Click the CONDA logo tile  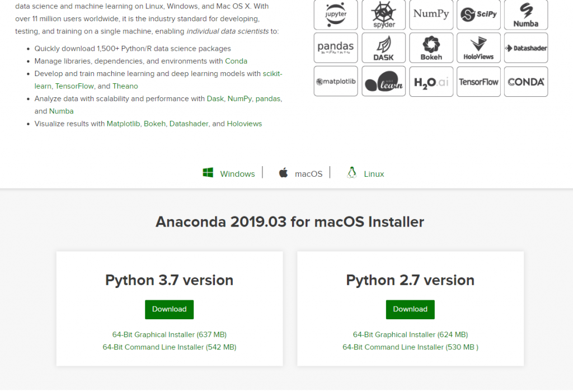coord(526,82)
